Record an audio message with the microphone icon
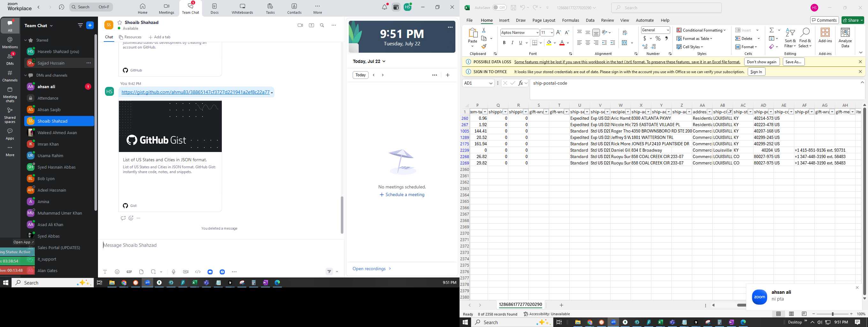 [174, 272]
